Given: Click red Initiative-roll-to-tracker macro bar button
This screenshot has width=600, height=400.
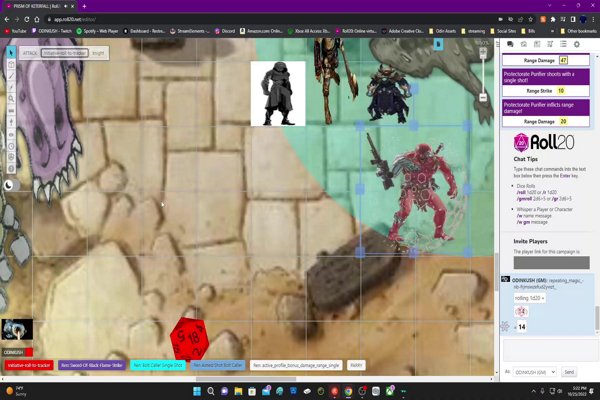Looking at the screenshot, I should (x=29, y=365).
